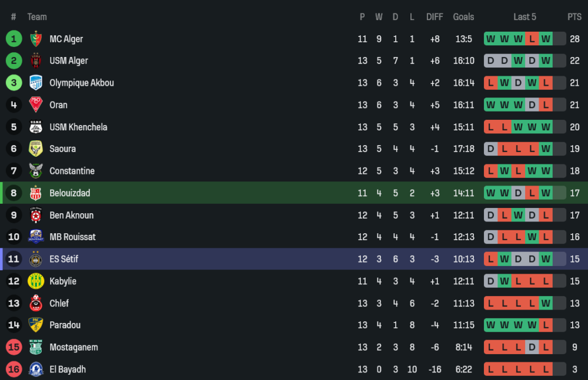The width and height of the screenshot is (588, 380).
Task: Click the USM Khenchela team name
Action: pos(78,127)
